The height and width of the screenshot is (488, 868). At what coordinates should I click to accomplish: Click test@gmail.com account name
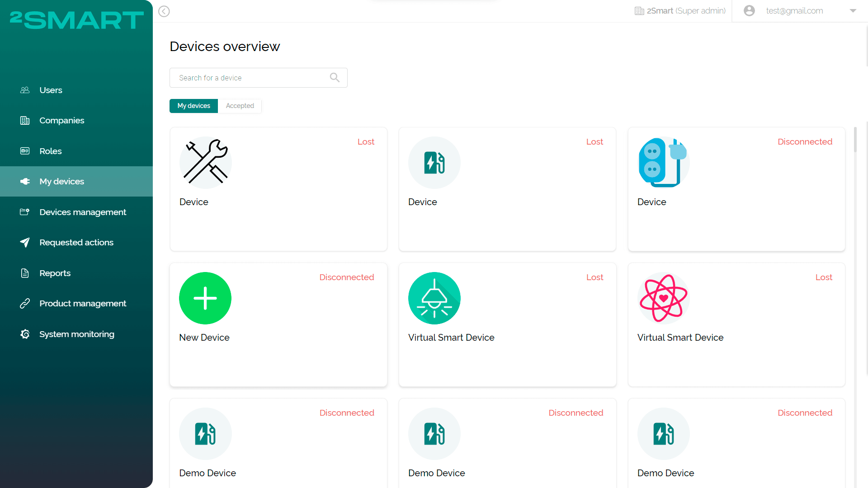tap(794, 11)
